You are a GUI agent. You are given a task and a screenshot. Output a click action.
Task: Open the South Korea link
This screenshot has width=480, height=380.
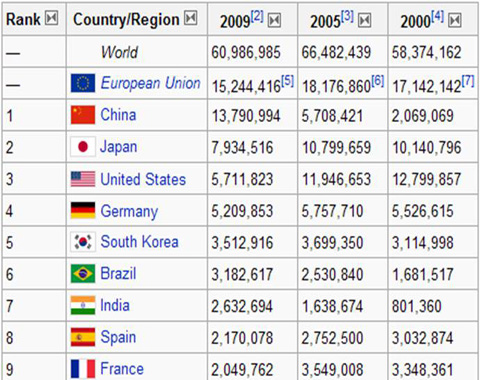(x=139, y=242)
